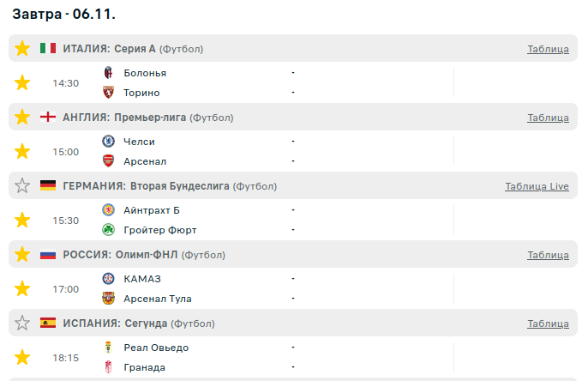Open the ИСПАНИЯ: Сегунда league header
Screen dimensions: 588x381
[114, 324]
